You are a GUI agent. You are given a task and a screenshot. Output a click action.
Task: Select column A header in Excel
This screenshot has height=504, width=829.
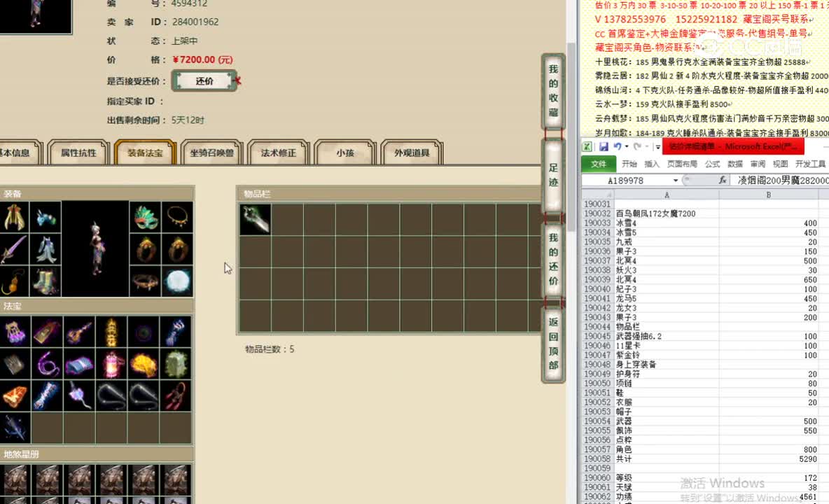point(666,195)
